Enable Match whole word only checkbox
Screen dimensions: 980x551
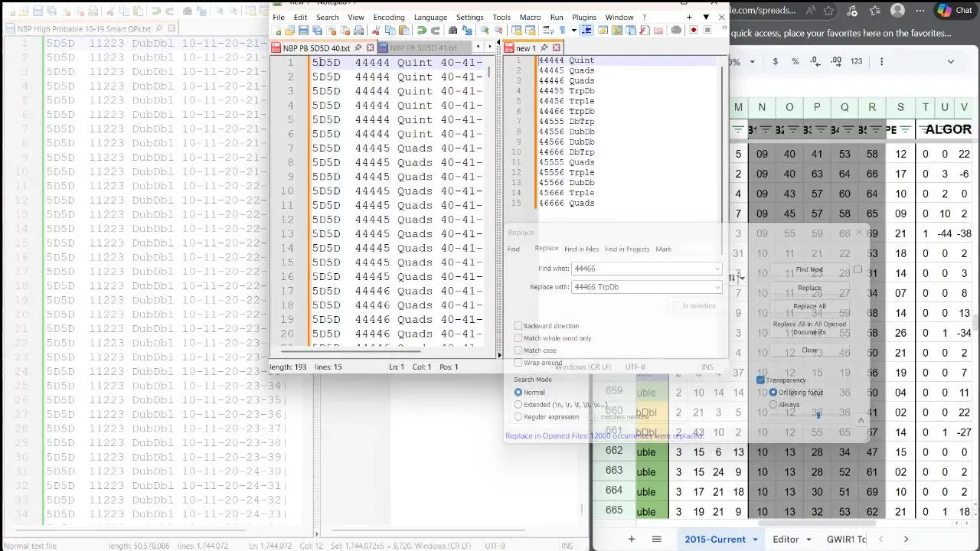click(518, 338)
